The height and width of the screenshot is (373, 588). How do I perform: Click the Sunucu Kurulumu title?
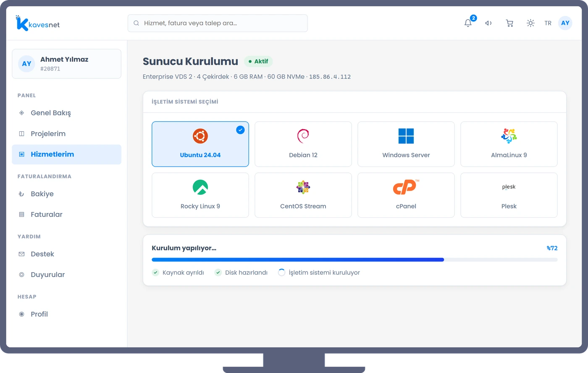coord(190,61)
